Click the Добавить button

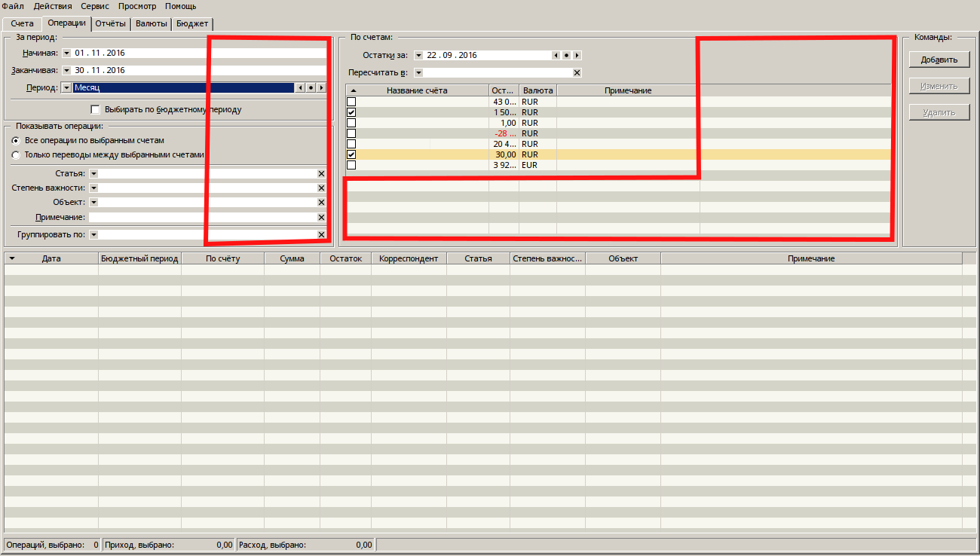pyautogui.click(x=939, y=60)
